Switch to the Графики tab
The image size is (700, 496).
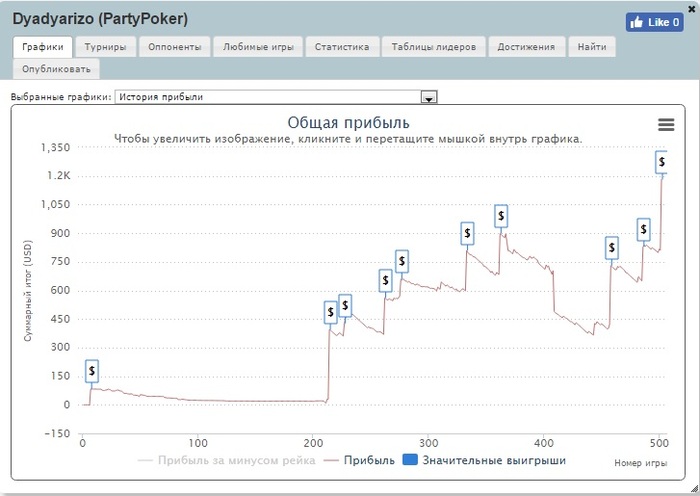click(42, 47)
